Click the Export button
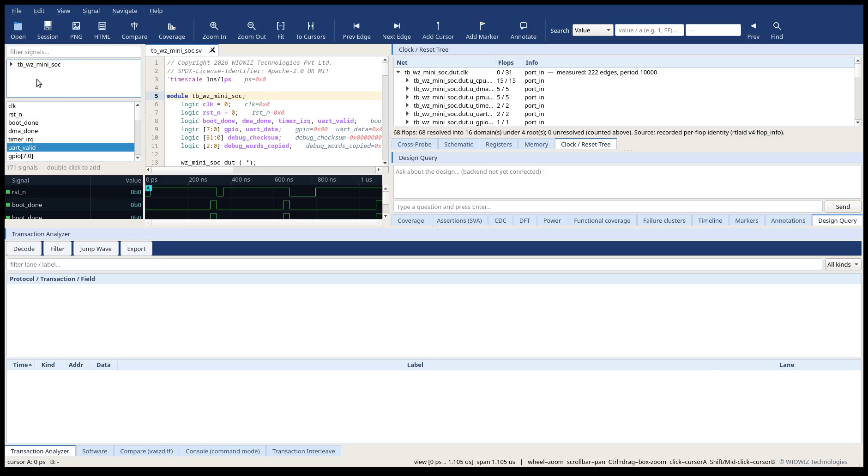The width and height of the screenshot is (868, 476). click(x=136, y=249)
